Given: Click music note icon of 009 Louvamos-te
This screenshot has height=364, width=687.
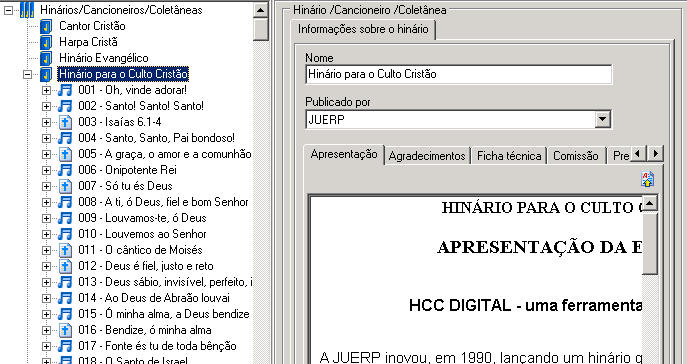Looking at the screenshot, I should pos(65,218).
